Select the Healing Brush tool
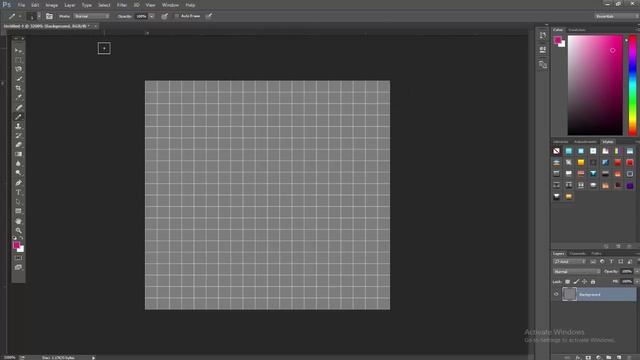This screenshot has height=360, width=640. point(18,107)
